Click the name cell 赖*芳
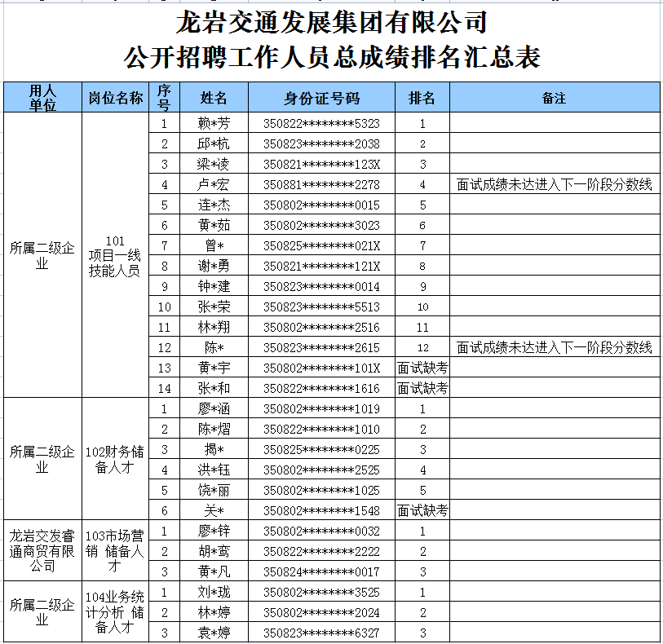This screenshot has width=663, height=644. point(214,123)
